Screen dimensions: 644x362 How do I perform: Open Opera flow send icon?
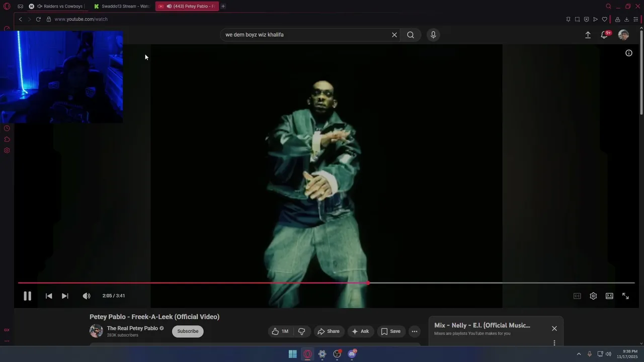point(595,19)
